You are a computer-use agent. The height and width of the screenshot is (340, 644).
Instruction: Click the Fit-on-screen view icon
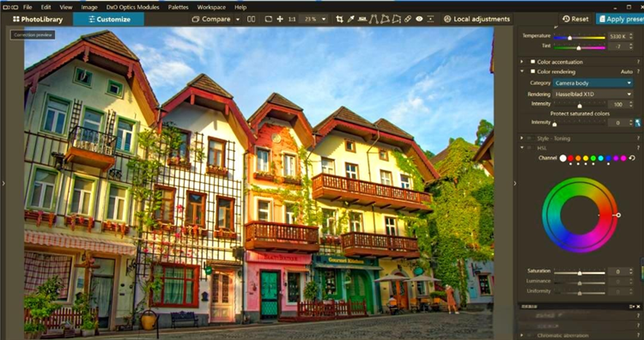268,19
